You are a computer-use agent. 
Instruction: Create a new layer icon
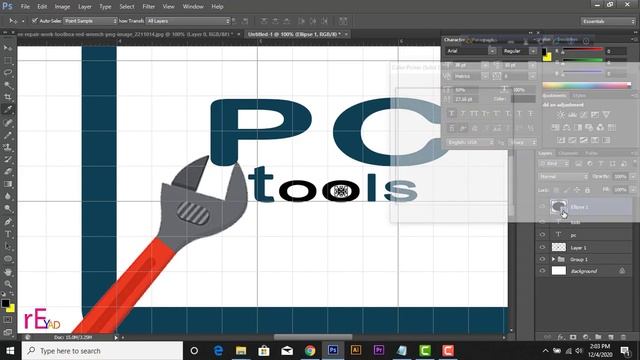611,337
